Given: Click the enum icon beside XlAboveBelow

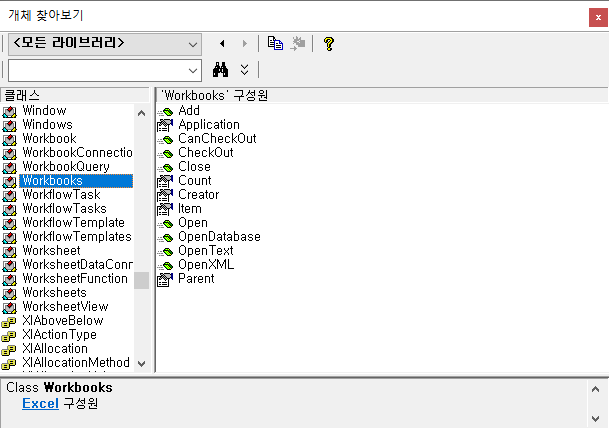Looking at the screenshot, I should pos(9,321).
